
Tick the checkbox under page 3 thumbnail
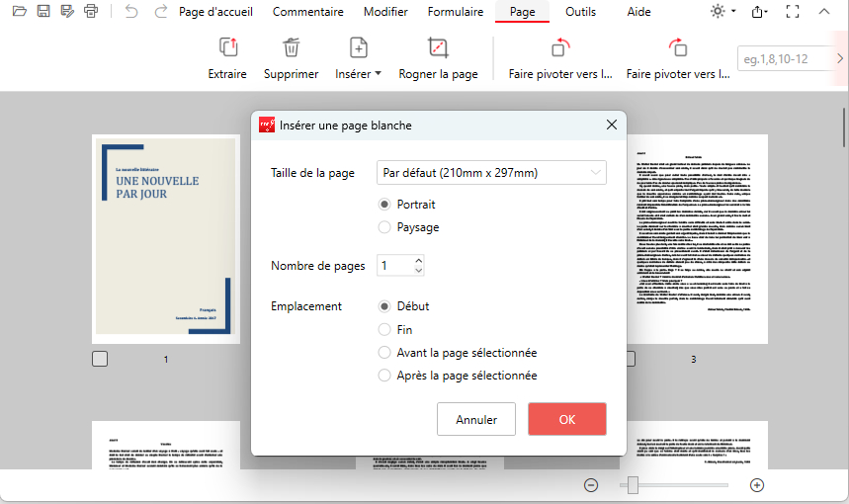coord(631,359)
